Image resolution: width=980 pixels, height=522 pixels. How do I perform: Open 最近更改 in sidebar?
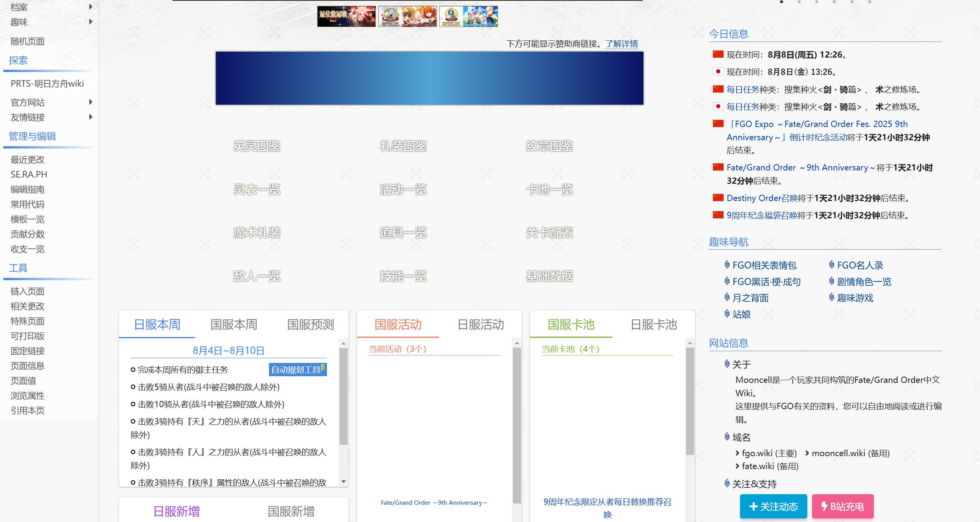(27, 159)
